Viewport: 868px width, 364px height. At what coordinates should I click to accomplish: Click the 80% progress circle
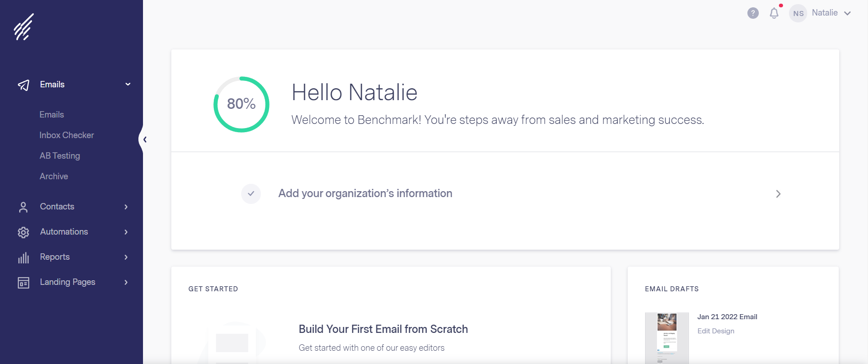[x=241, y=104]
